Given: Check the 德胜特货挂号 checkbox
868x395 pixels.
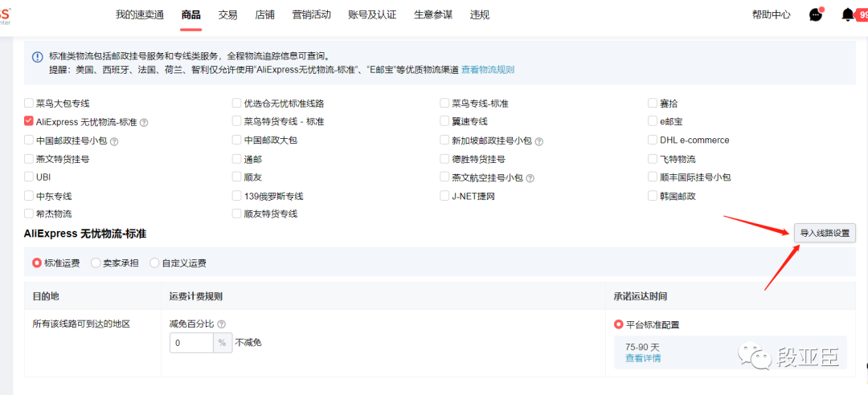Looking at the screenshot, I should pyautogui.click(x=444, y=159).
